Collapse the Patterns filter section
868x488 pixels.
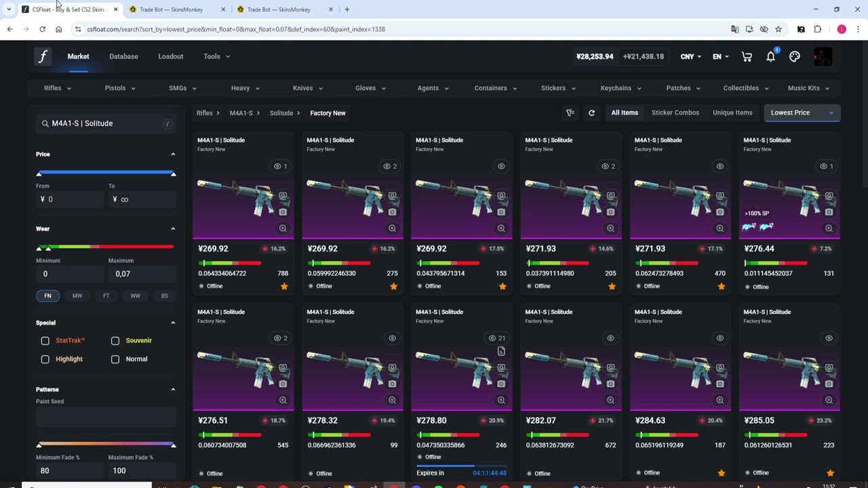click(173, 390)
